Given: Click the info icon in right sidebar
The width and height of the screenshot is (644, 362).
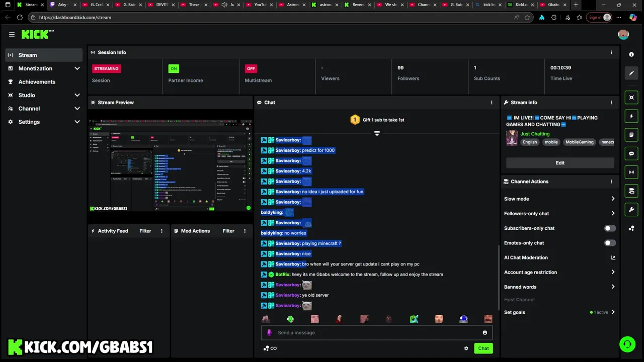Looking at the screenshot, I should coord(631,54).
